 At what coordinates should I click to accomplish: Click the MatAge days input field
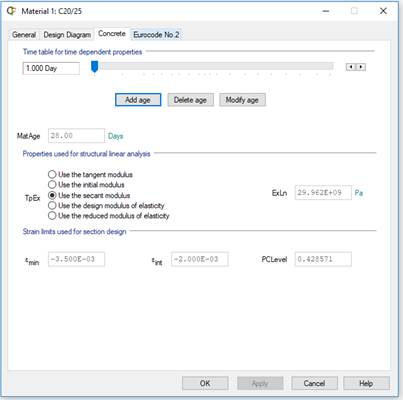tap(76, 136)
